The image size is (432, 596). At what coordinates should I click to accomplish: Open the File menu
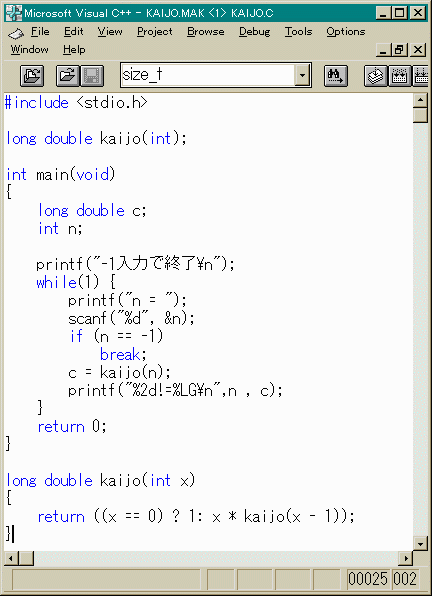[40, 32]
